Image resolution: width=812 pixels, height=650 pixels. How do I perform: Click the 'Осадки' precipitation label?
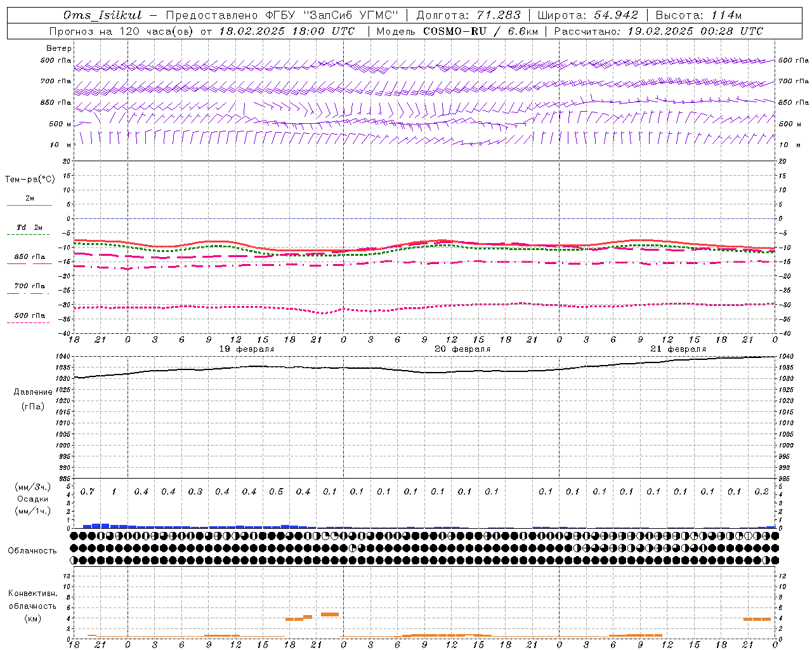tap(32, 499)
